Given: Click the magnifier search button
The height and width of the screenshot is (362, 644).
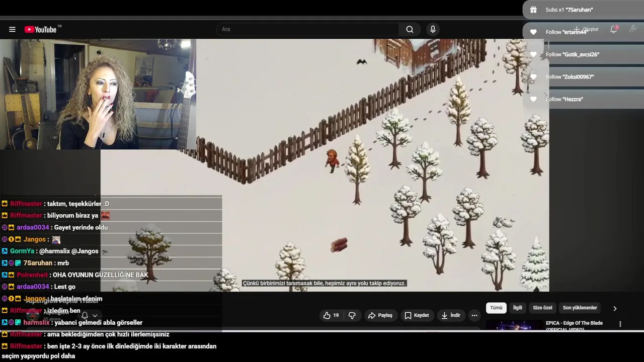Looking at the screenshot, I should pyautogui.click(x=410, y=29).
